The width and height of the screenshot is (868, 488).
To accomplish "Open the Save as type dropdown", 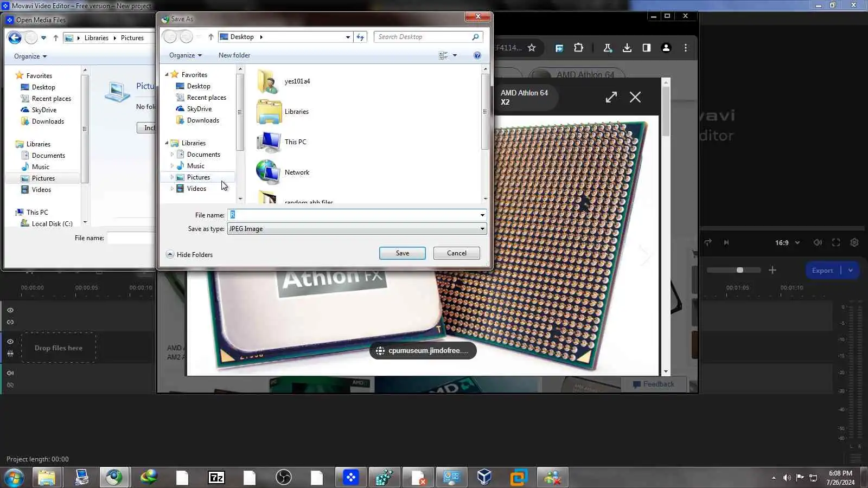I will click(482, 229).
